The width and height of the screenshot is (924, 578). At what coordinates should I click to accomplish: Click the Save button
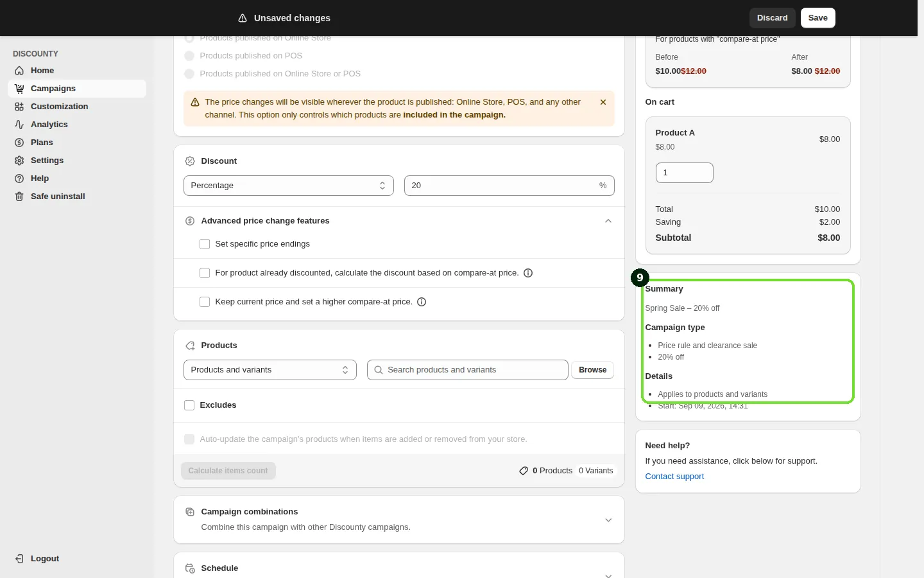pyautogui.click(x=818, y=18)
